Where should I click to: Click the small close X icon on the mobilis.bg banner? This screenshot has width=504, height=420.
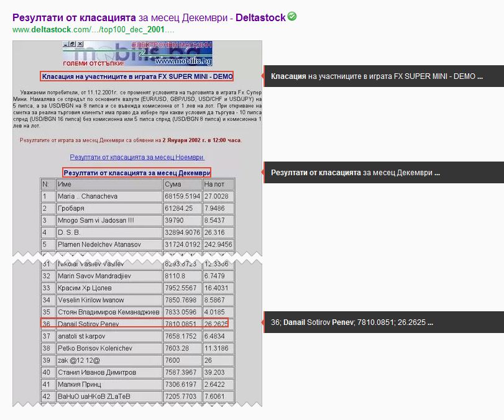coord(80,44)
